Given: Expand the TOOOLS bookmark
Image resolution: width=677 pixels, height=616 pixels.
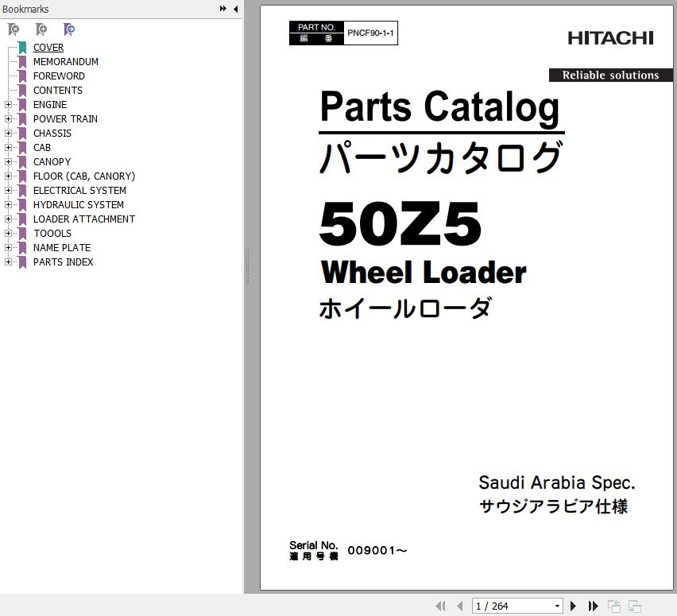Looking at the screenshot, I should (8, 233).
